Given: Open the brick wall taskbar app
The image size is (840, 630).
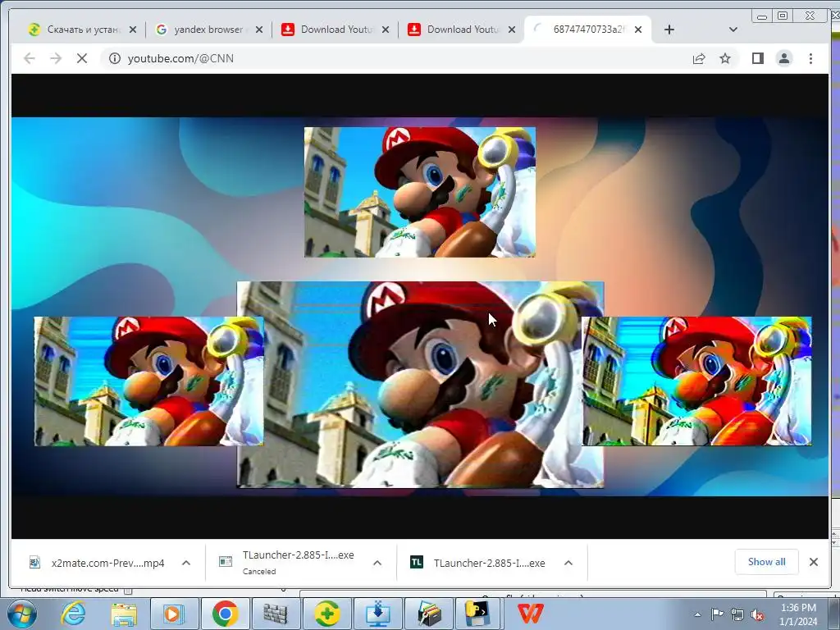Looking at the screenshot, I should click(x=276, y=614).
